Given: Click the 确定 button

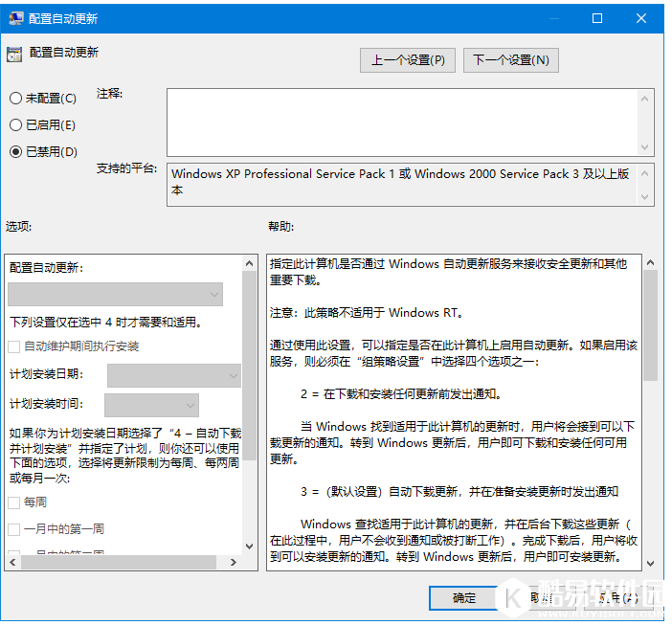Looking at the screenshot, I should pos(464,598).
